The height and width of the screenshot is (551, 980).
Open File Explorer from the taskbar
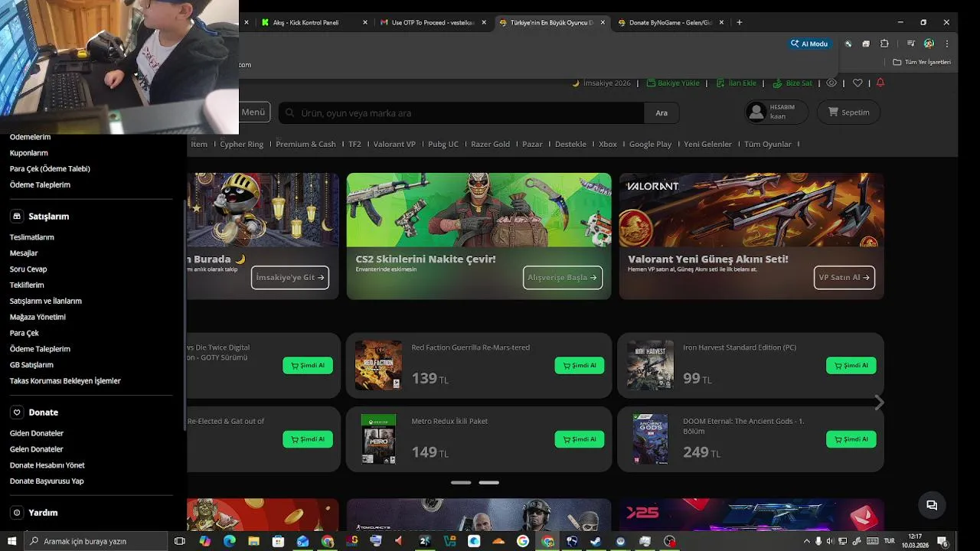253,541
